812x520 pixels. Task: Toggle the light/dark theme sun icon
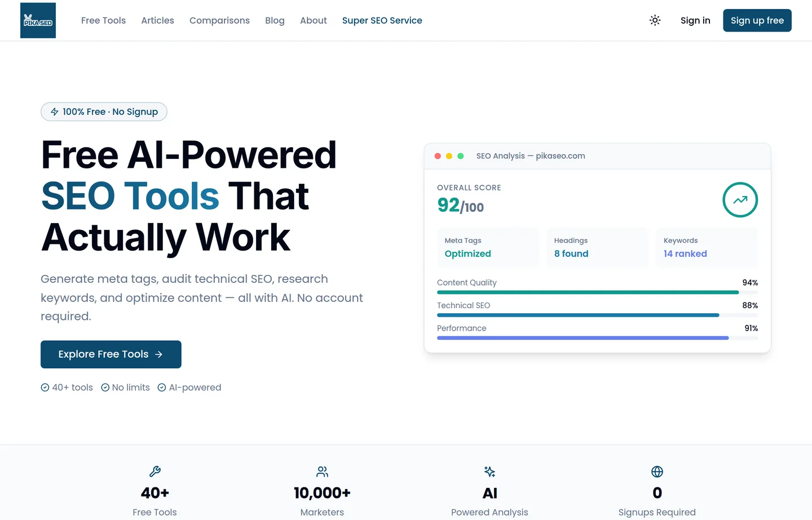click(655, 20)
